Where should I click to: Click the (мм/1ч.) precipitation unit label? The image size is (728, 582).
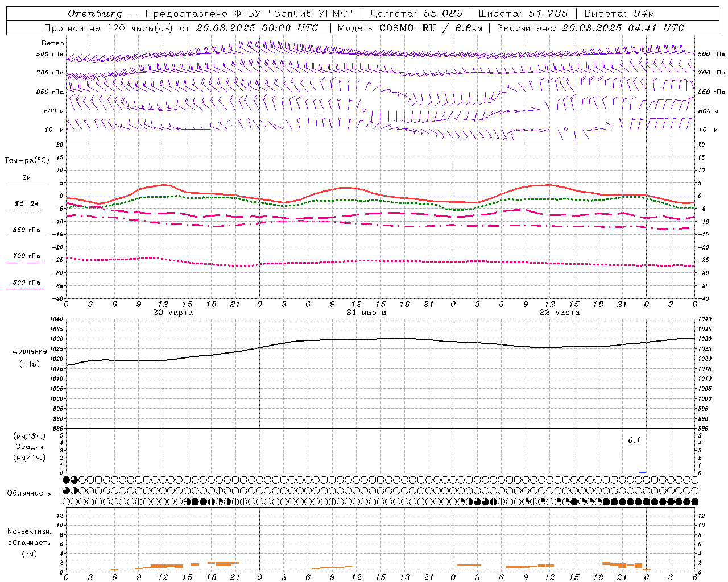point(30,458)
